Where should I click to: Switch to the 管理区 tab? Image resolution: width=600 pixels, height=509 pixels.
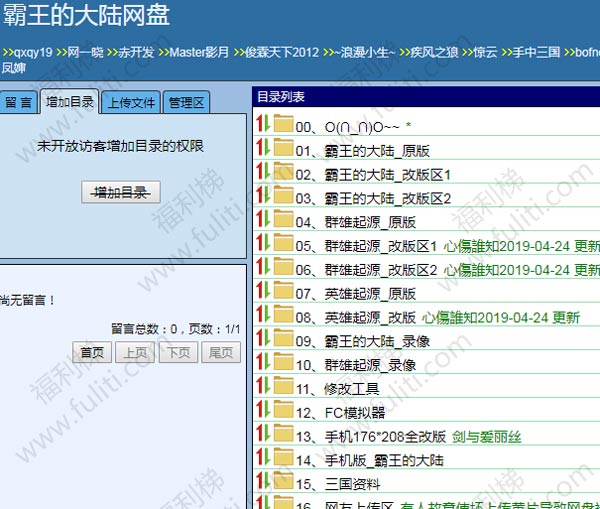click(187, 102)
